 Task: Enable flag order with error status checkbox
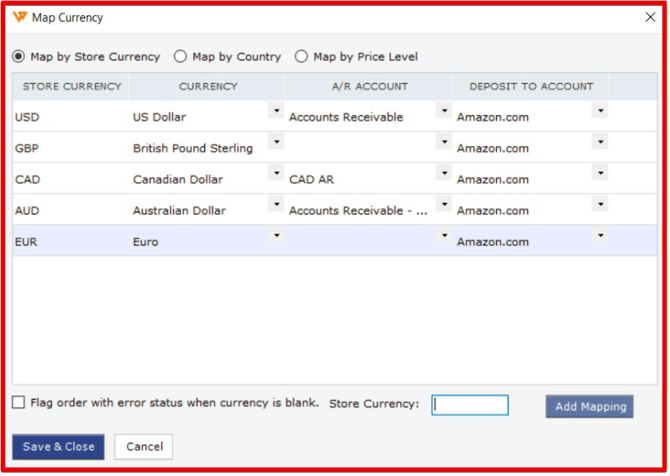19,403
